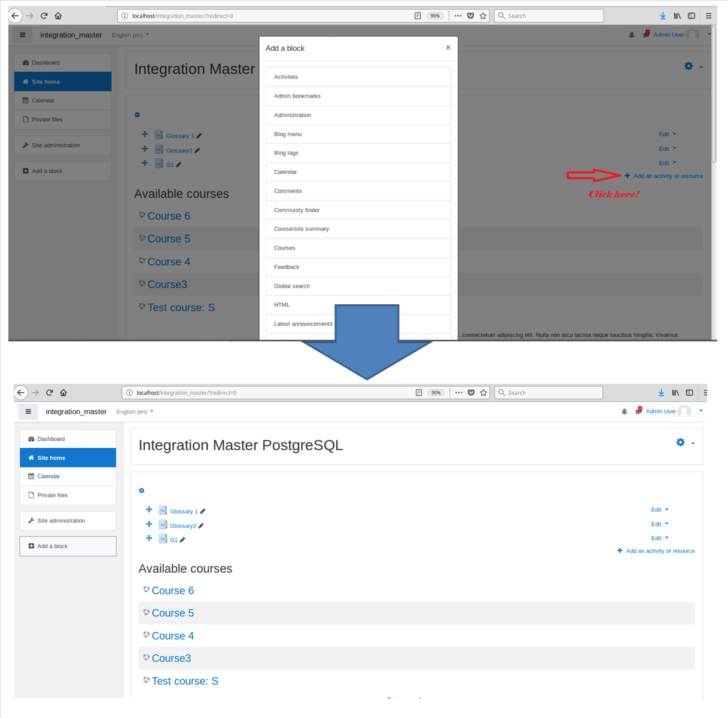The height and width of the screenshot is (718, 728).
Task: Open Edit dropdown for Glossary 1, bottom screenshot
Action: (x=660, y=510)
